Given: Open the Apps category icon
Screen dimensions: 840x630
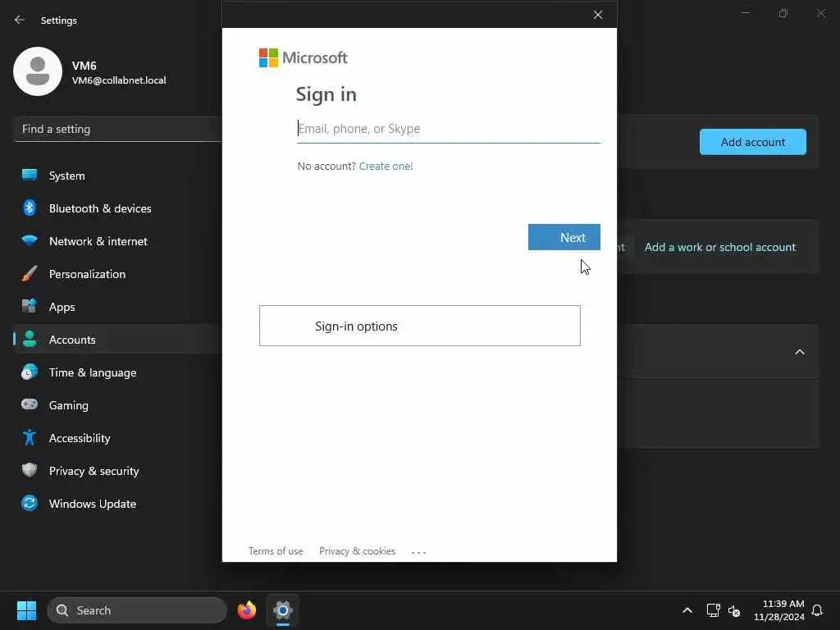Looking at the screenshot, I should coord(30,306).
